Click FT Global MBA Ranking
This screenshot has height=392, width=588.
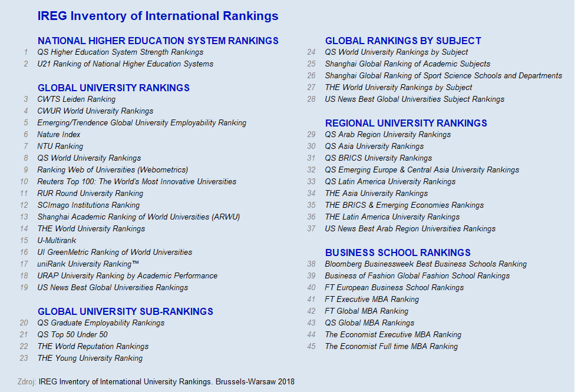pos(366,311)
